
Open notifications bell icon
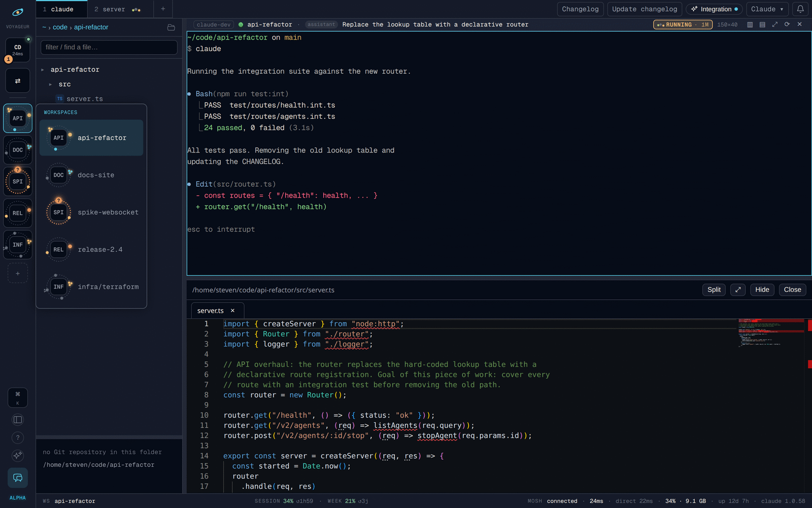point(800,9)
